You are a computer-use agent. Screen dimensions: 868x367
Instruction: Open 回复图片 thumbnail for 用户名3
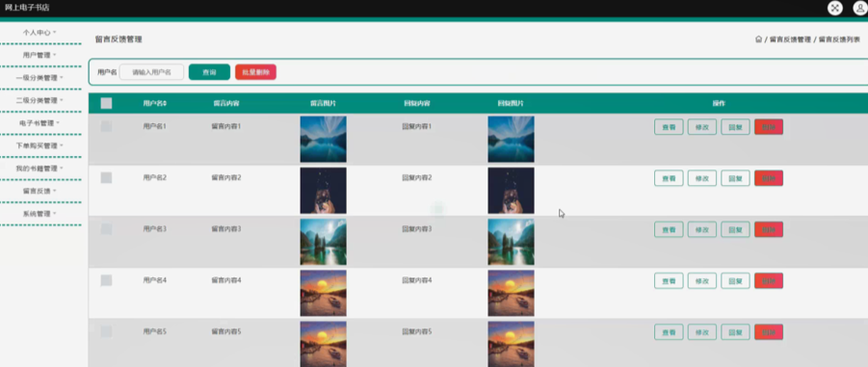pos(511,242)
